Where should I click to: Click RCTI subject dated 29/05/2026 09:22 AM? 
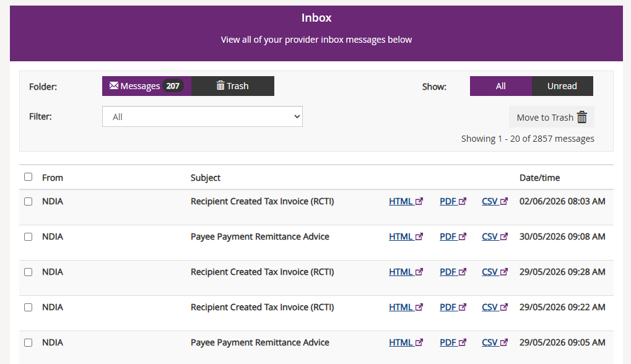tap(263, 307)
